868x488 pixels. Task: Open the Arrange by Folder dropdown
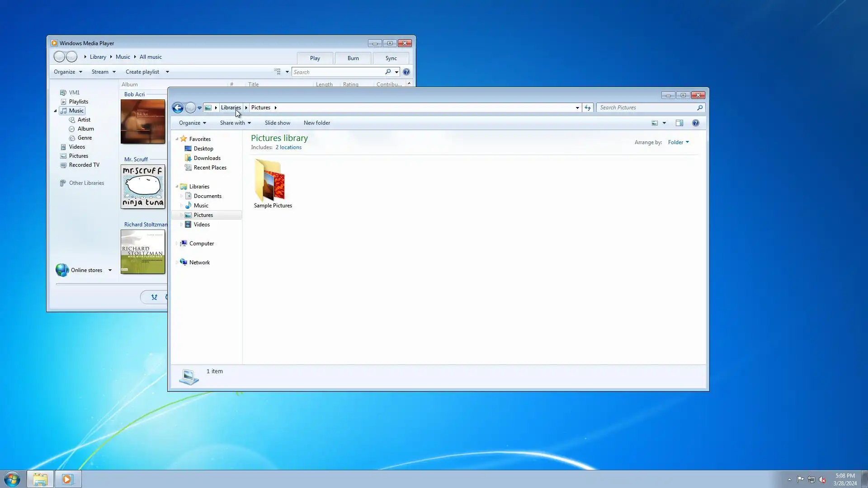point(678,142)
